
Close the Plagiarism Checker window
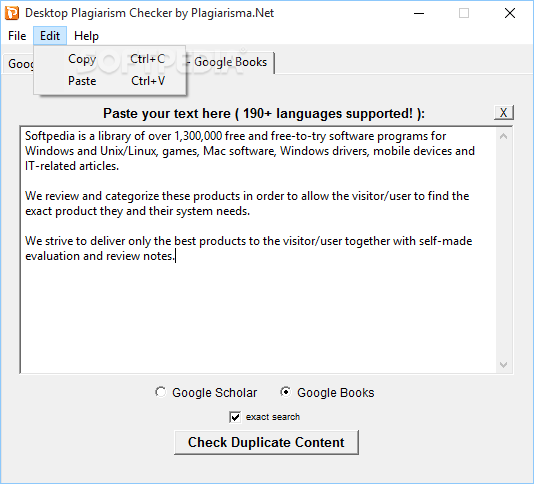click(x=510, y=14)
